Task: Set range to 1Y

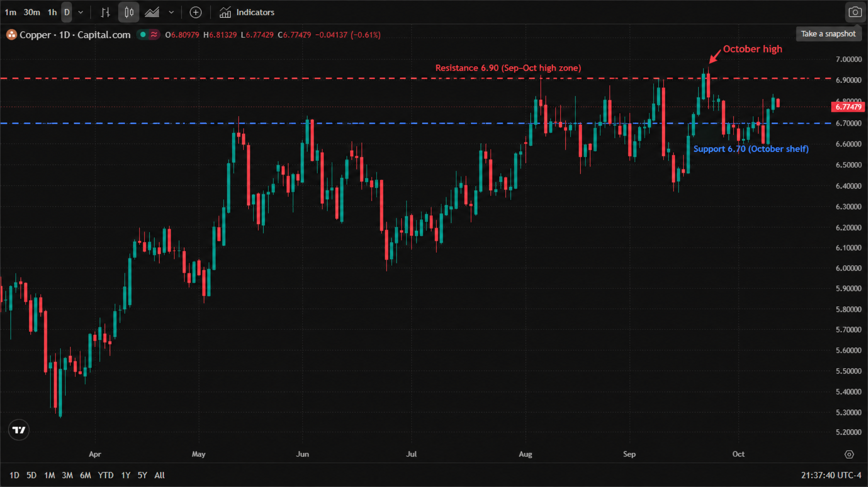Action: 126,475
